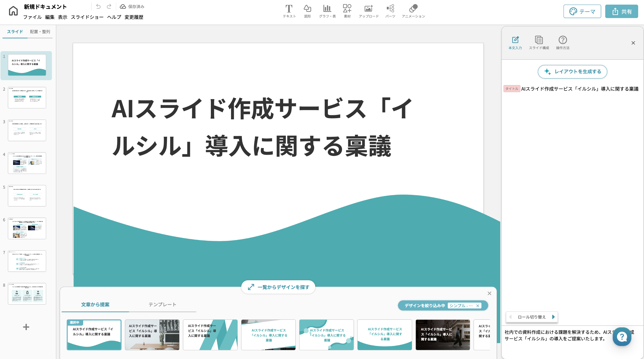This screenshot has width=644, height=359.
Task: Choose the desk photo design thumbnail
Action: point(152,335)
